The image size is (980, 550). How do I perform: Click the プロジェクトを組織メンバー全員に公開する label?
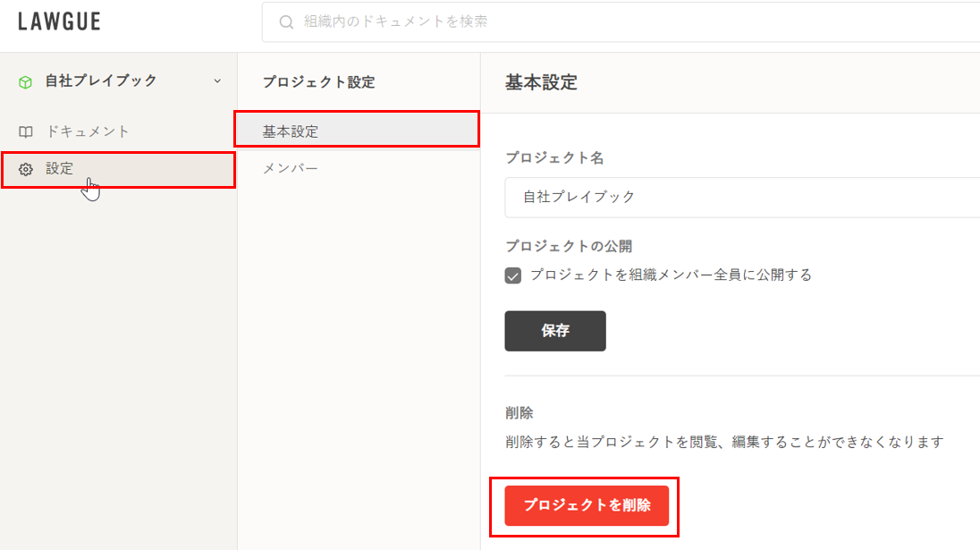(671, 275)
